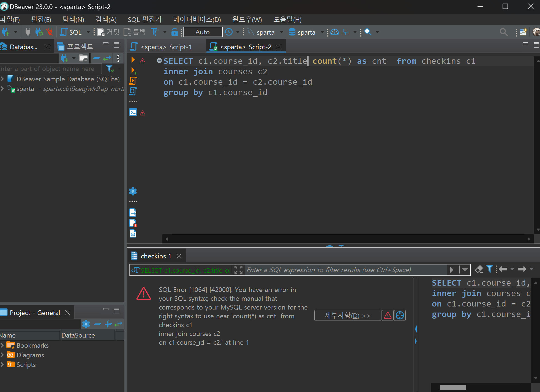Collapse all nodes in Database navigator
Image resolution: width=540 pixels, height=392 pixels.
pos(97,58)
